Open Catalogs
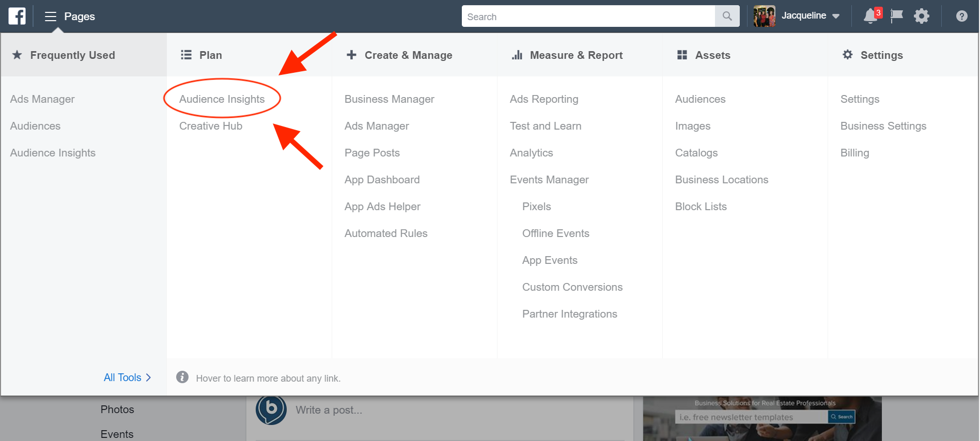The image size is (980, 441). click(696, 153)
